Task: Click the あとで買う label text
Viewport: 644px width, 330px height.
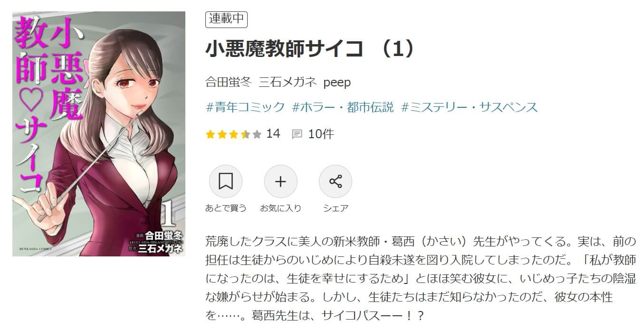Action: click(x=226, y=208)
